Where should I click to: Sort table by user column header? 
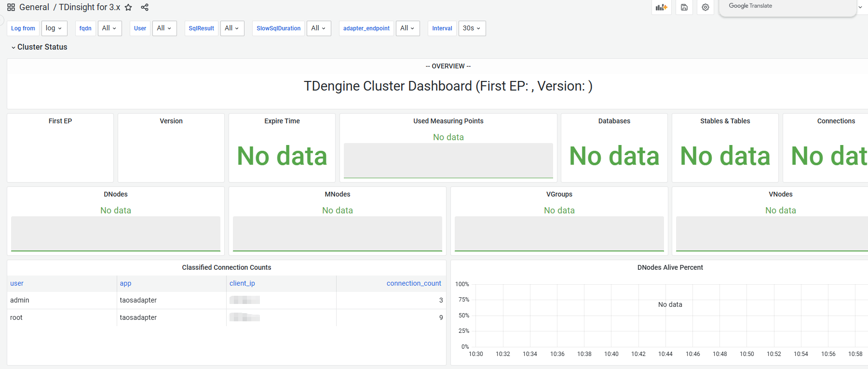click(x=17, y=283)
